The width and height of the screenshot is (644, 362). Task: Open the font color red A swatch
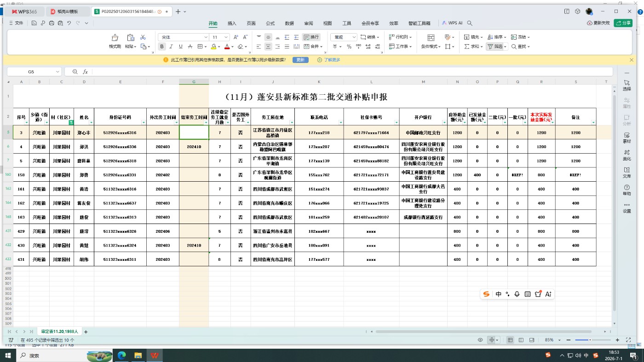coord(226,46)
